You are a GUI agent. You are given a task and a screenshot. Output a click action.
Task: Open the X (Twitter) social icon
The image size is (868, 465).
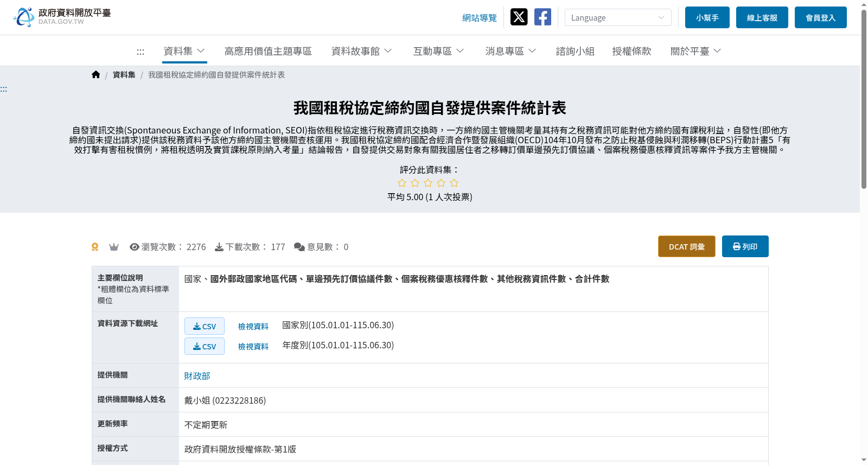pos(519,17)
